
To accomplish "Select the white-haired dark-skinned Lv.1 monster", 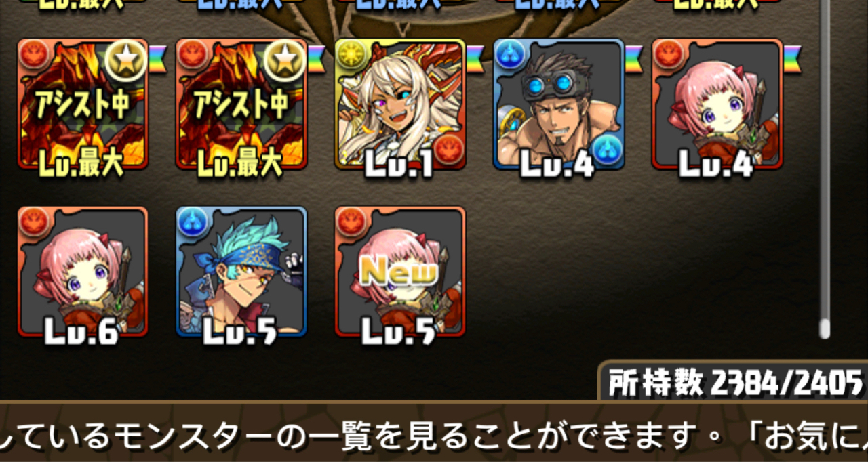I will (400, 104).
